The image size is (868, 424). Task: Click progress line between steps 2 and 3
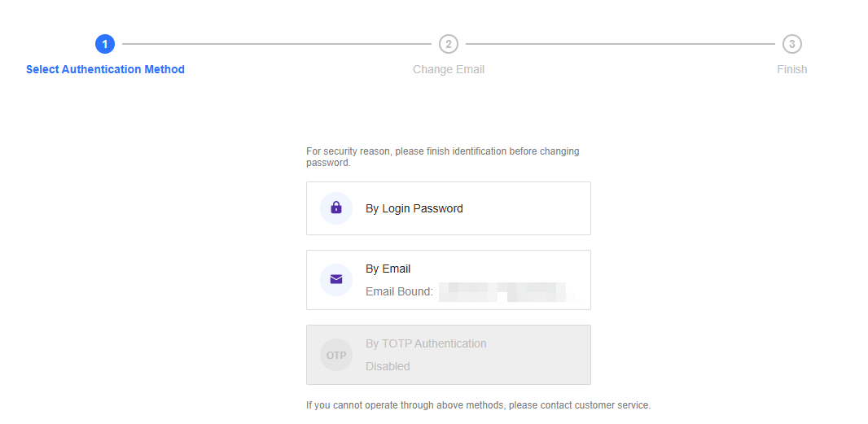click(620, 44)
